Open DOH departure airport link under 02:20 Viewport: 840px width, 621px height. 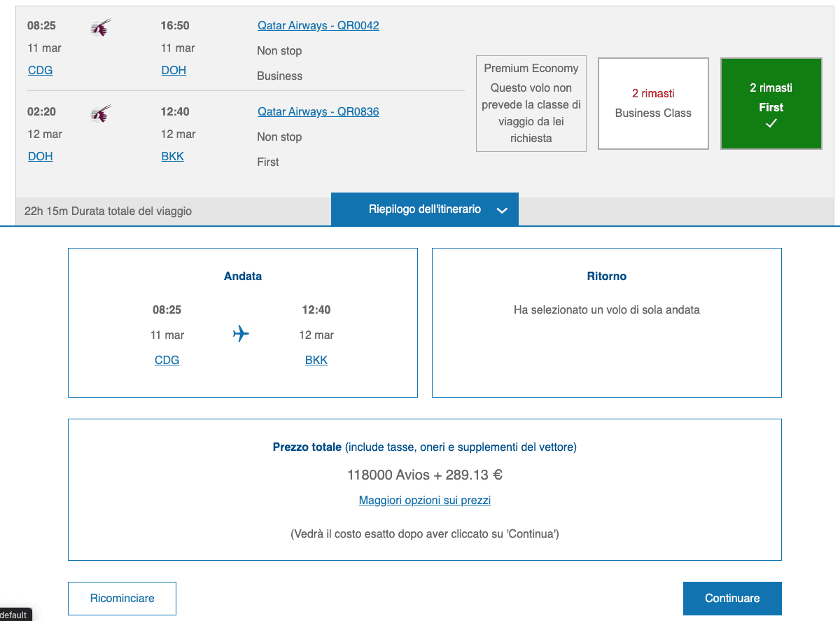pyautogui.click(x=40, y=156)
